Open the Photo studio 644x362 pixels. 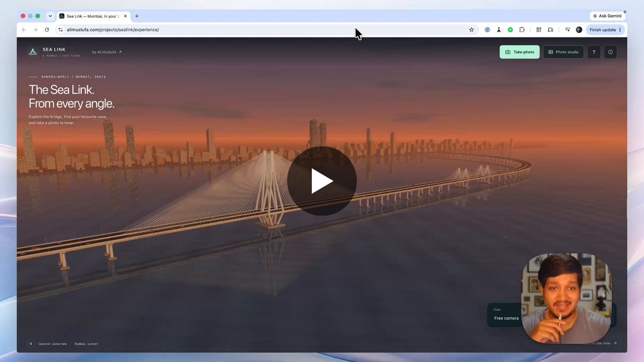[x=563, y=52]
